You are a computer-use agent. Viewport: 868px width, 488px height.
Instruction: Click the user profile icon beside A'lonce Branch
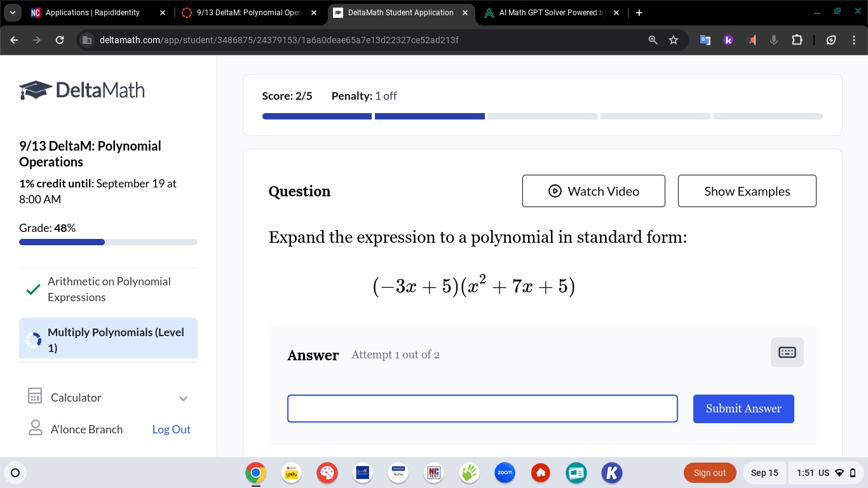pyautogui.click(x=35, y=428)
